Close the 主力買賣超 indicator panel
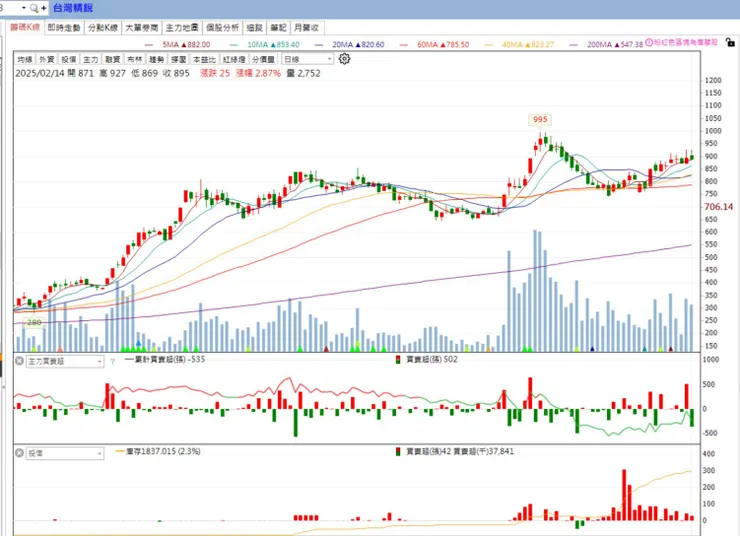 tap(19, 361)
